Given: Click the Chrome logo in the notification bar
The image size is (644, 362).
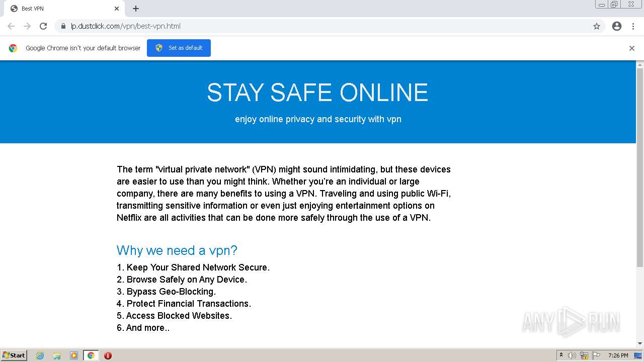Looking at the screenshot, I should coord(13,48).
